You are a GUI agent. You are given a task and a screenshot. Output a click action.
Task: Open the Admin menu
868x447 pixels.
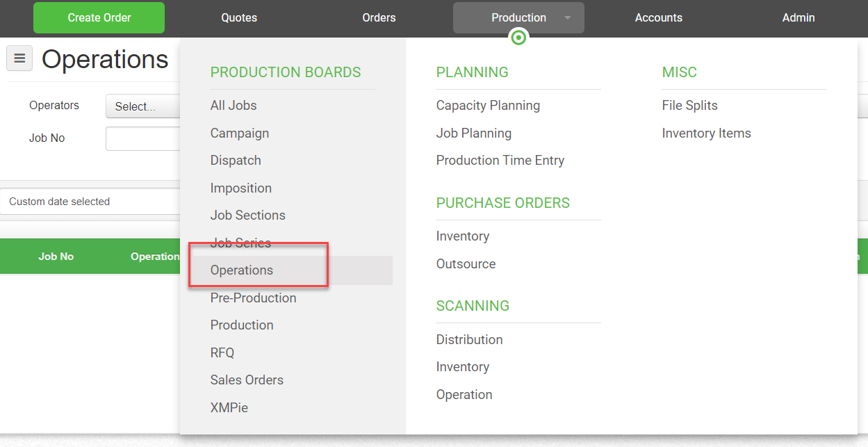tap(798, 18)
